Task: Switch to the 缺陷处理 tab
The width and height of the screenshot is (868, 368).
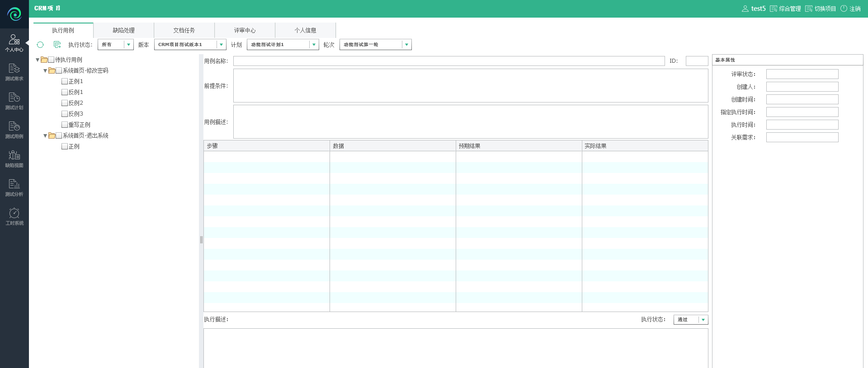Action: point(123,30)
